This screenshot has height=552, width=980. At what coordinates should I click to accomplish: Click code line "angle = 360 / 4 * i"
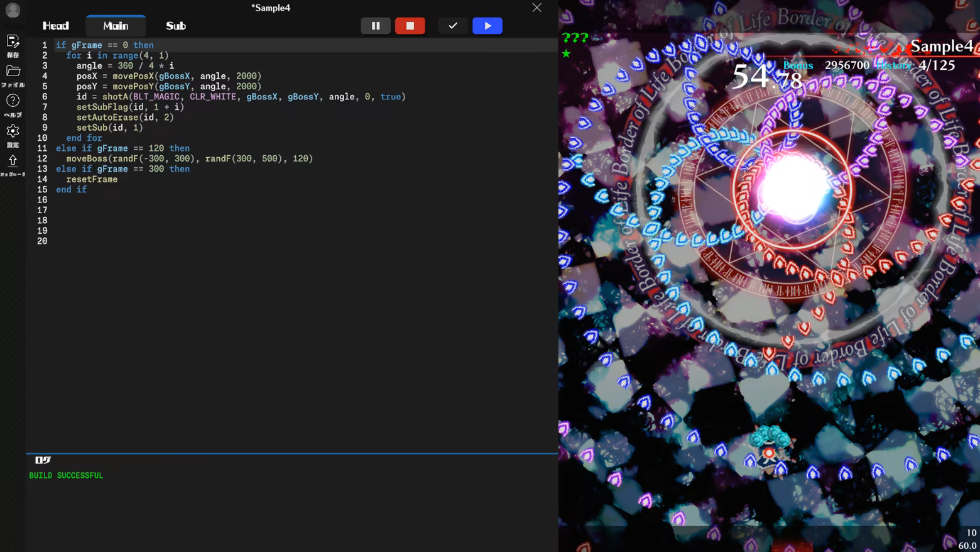click(126, 65)
